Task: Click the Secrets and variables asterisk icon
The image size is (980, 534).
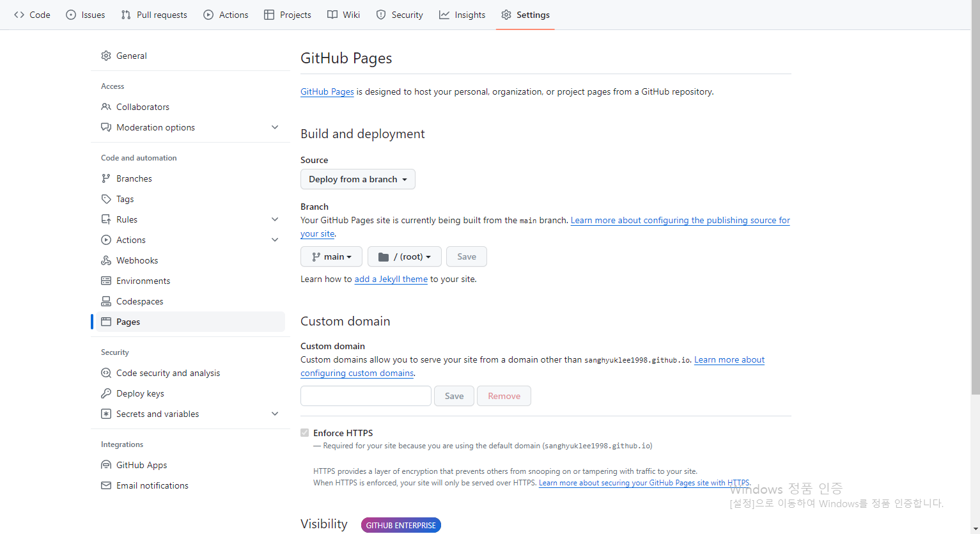Action: click(x=106, y=414)
